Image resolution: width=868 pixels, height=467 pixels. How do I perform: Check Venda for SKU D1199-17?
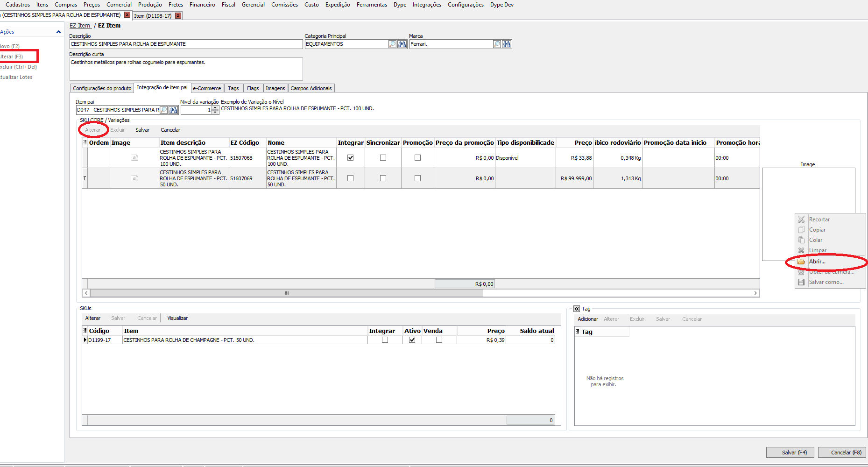pyautogui.click(x=439, y=340)
